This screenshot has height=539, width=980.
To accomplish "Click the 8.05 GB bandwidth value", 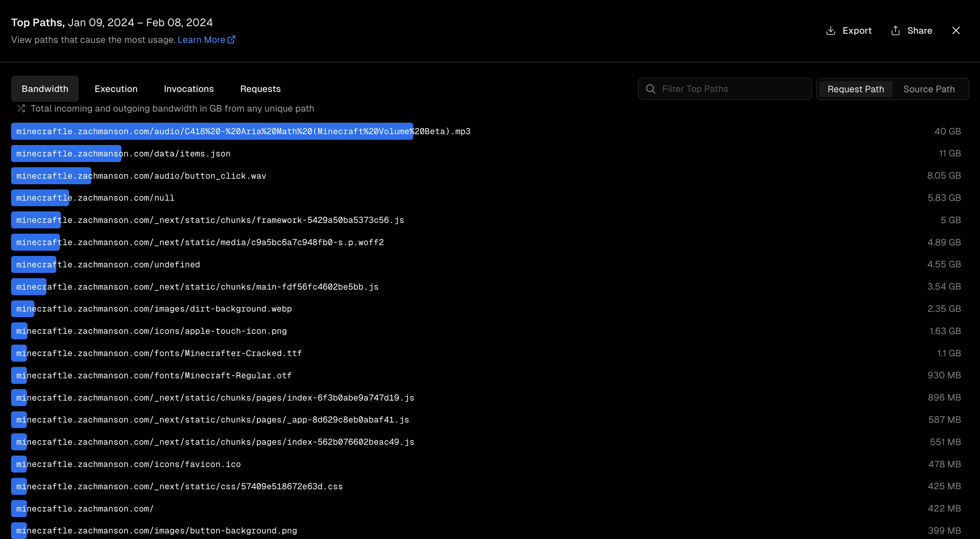I will pos(944,175).
